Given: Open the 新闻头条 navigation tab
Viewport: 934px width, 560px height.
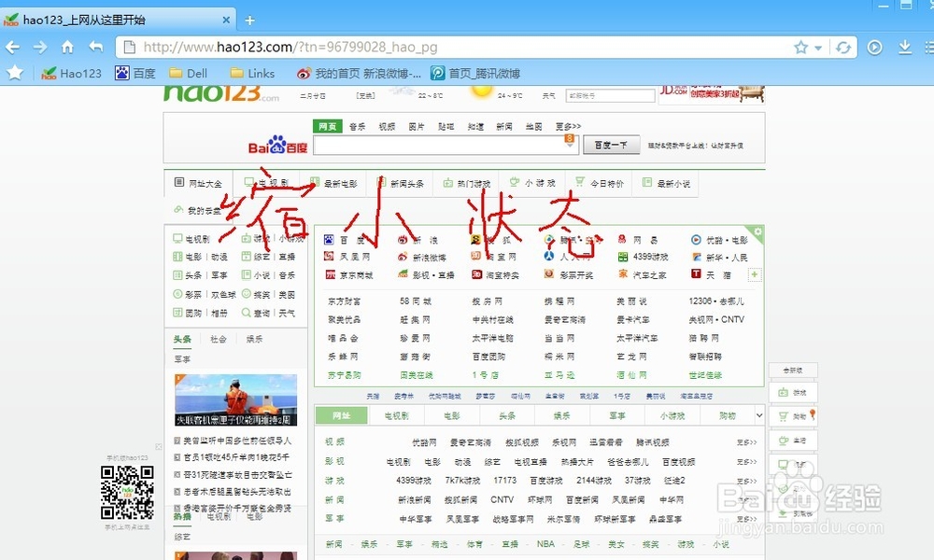Looking at the screenshot, I should tap(401, 183).
